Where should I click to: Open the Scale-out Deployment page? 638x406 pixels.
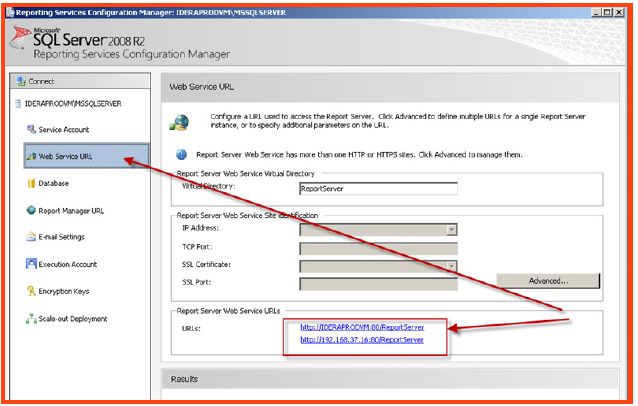[x=72, y=319]
